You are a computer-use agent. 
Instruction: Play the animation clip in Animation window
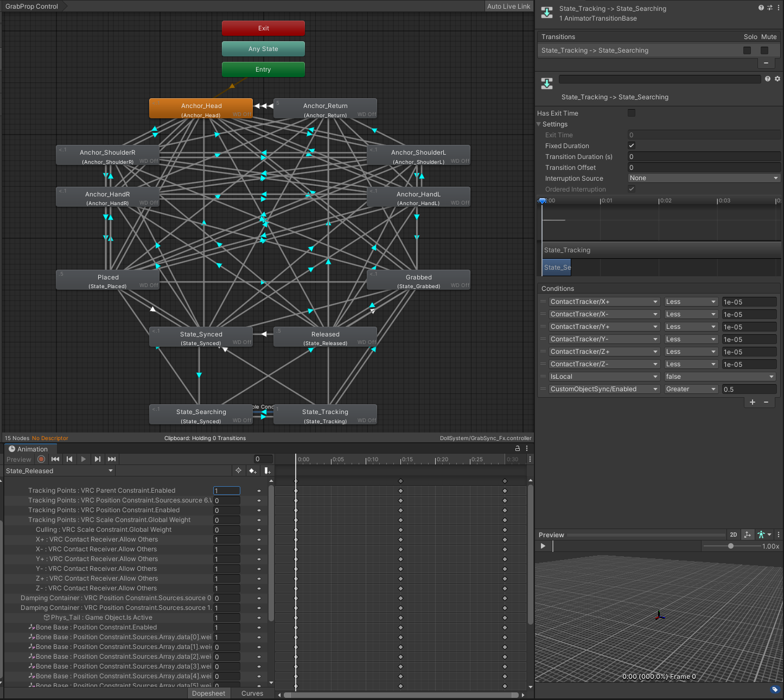pos(83,459)
